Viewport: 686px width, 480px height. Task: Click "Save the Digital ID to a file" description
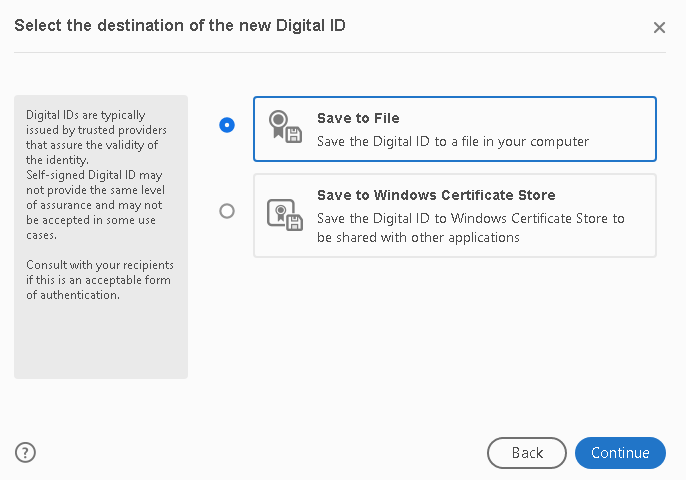(x=452, y=141)
